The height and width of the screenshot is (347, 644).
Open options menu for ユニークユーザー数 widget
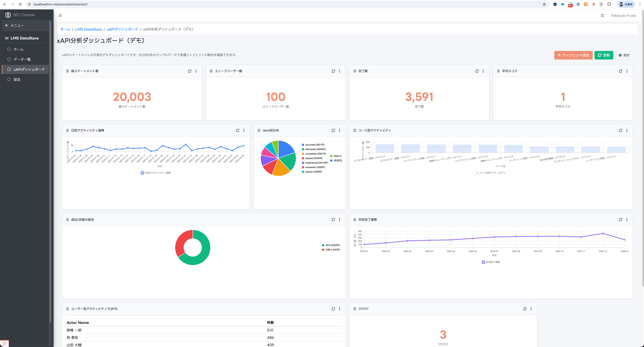340,71
